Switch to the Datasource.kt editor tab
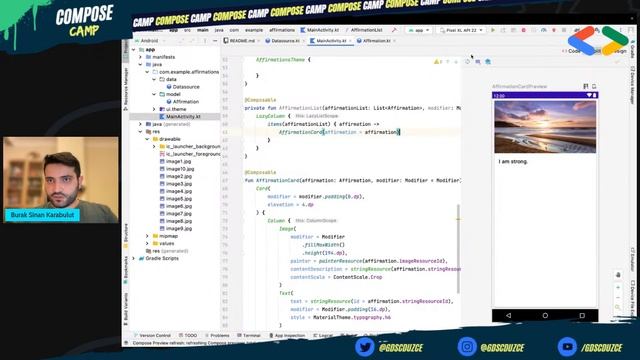The width and height of the screenshot is (640, 360). 284,41
